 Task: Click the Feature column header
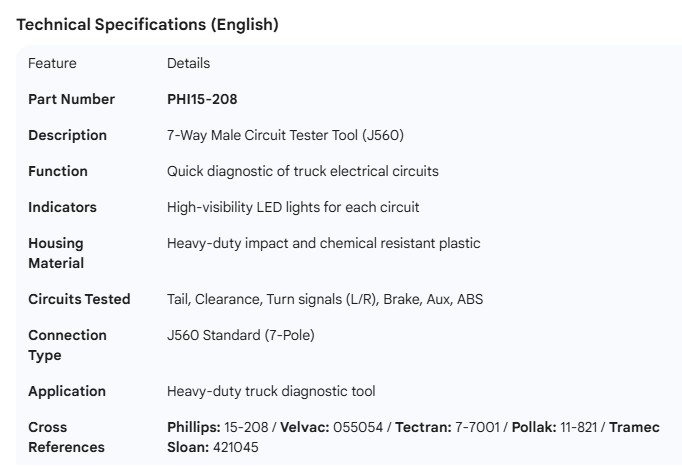coord(52,63)
